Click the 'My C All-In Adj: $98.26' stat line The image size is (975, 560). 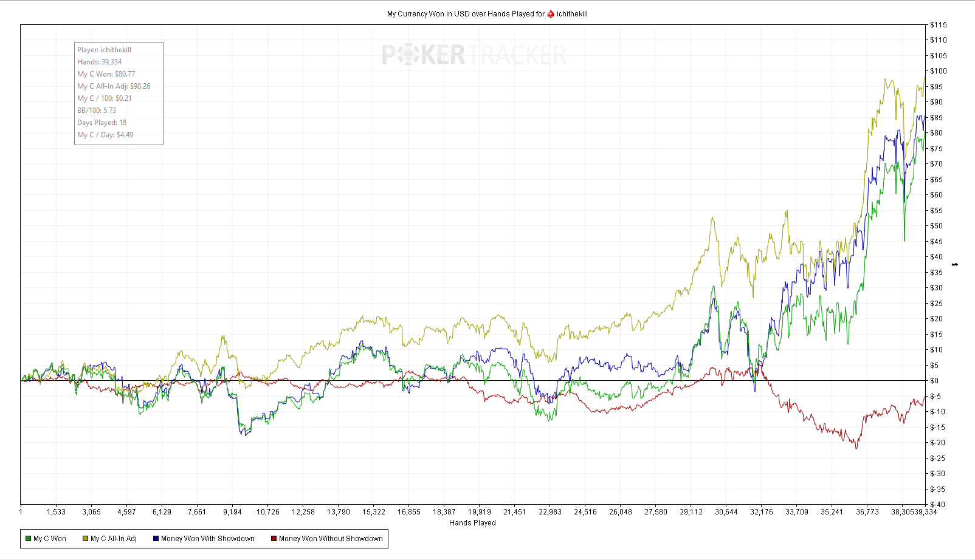tap(114, 86)
